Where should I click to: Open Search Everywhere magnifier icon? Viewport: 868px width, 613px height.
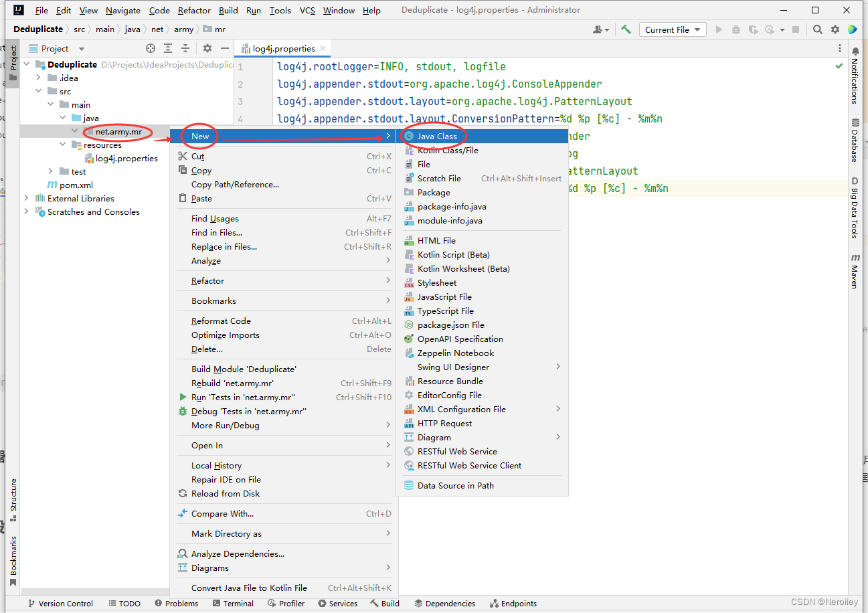point(818,29)
